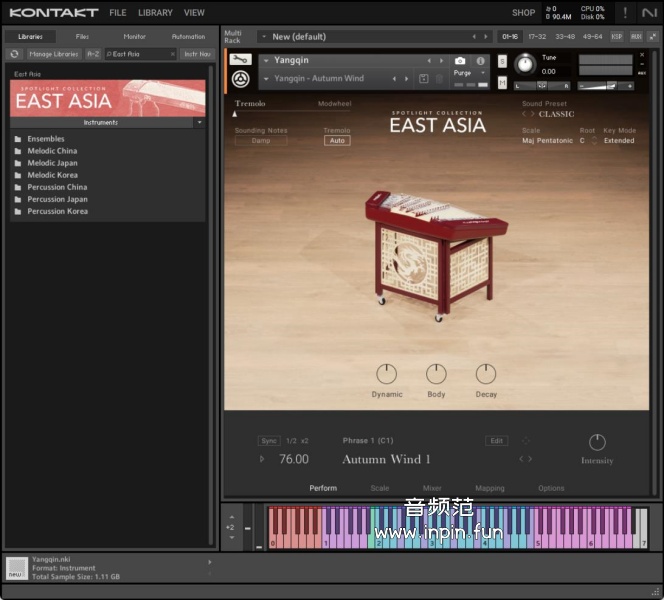
Task: Open the instrument info icon
Action: pyautogui.click(x=481, y=61)
